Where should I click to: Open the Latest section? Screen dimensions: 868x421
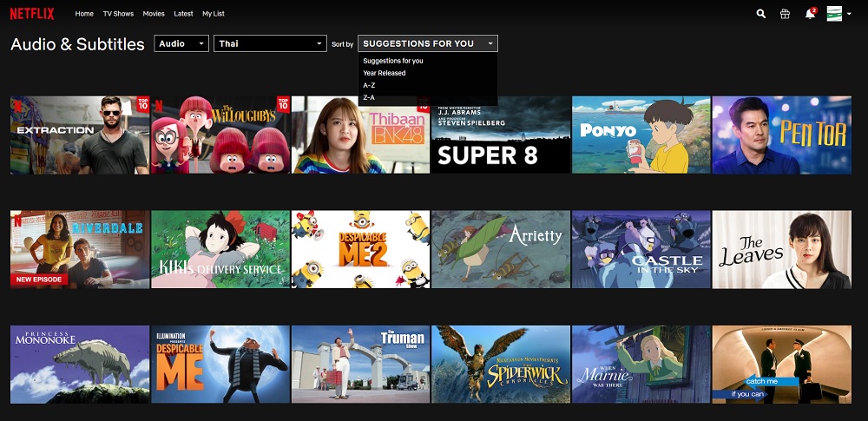[x=183, y=14]
